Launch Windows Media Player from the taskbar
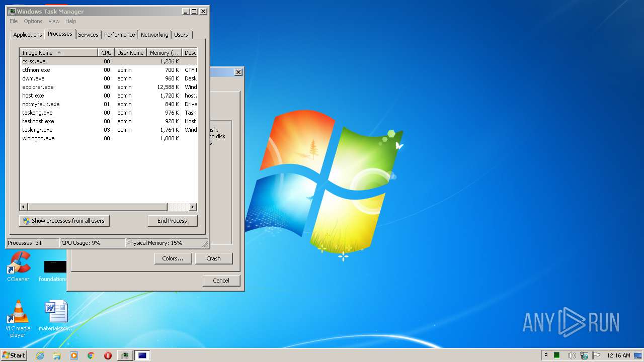The width and height of the screenshot is (644, 362). [x=74, y=355]
